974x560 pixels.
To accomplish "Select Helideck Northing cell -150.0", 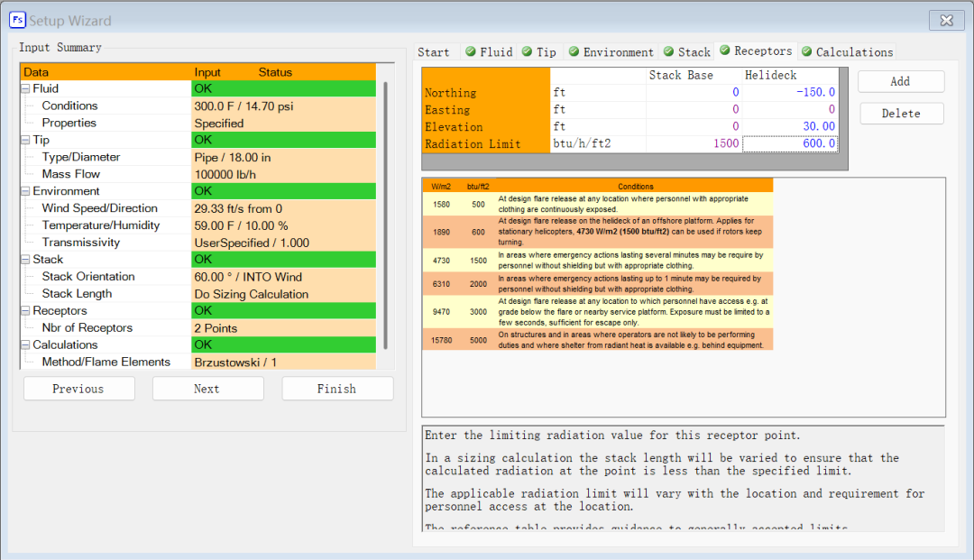I will [x=790, y=92].
